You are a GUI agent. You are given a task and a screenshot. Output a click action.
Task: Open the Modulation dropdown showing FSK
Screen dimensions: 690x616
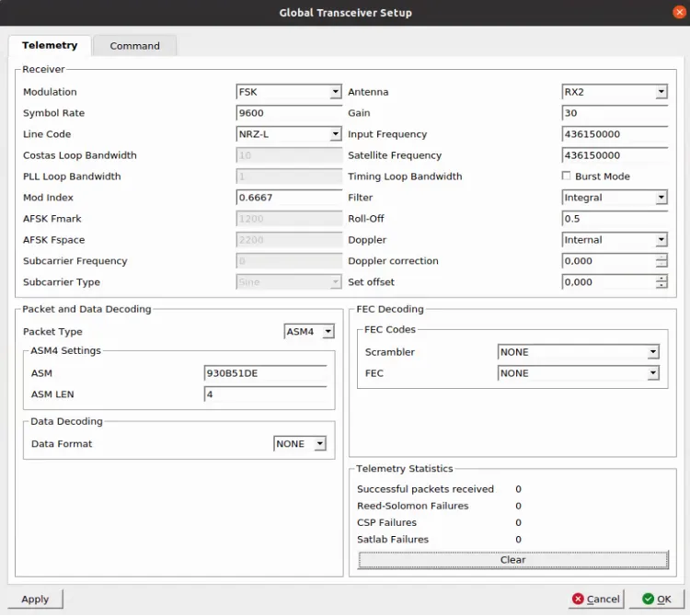(x=289, y=92)
